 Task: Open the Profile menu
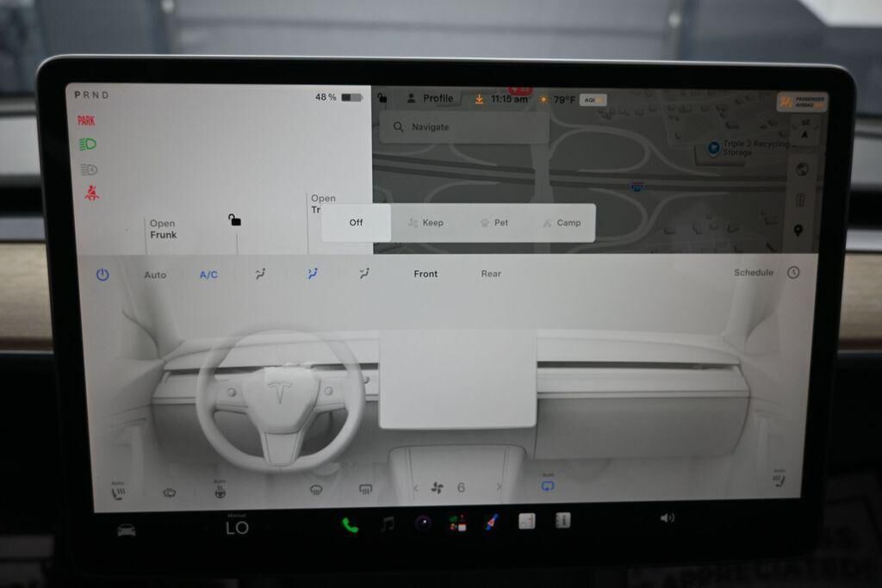[x=431, y=98]
